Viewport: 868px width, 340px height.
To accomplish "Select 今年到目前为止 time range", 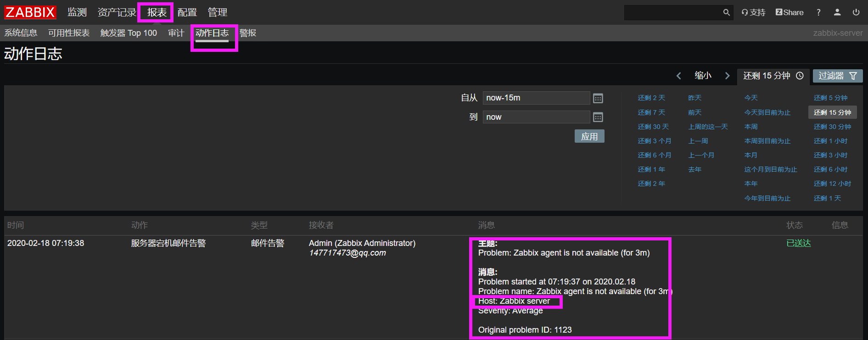I will click(x=767, y=198).
